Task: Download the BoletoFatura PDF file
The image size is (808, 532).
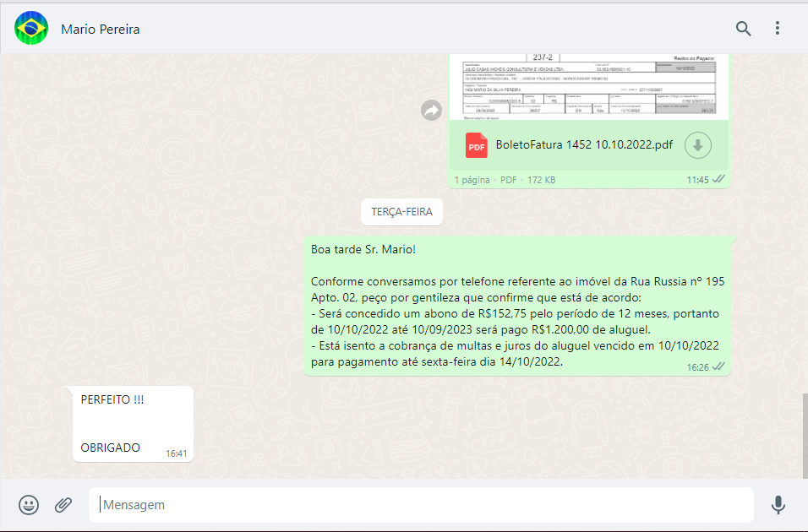Action: click(x=697, y=145)
